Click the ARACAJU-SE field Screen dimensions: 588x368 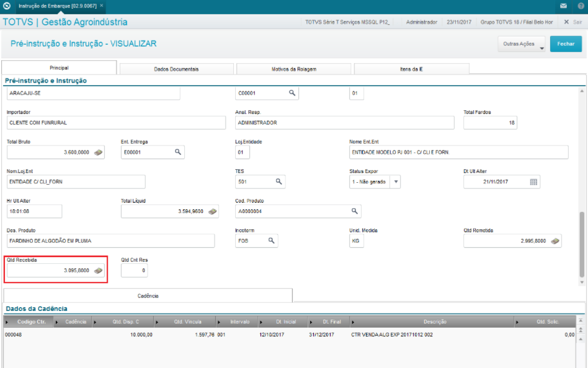pos(94,93)
